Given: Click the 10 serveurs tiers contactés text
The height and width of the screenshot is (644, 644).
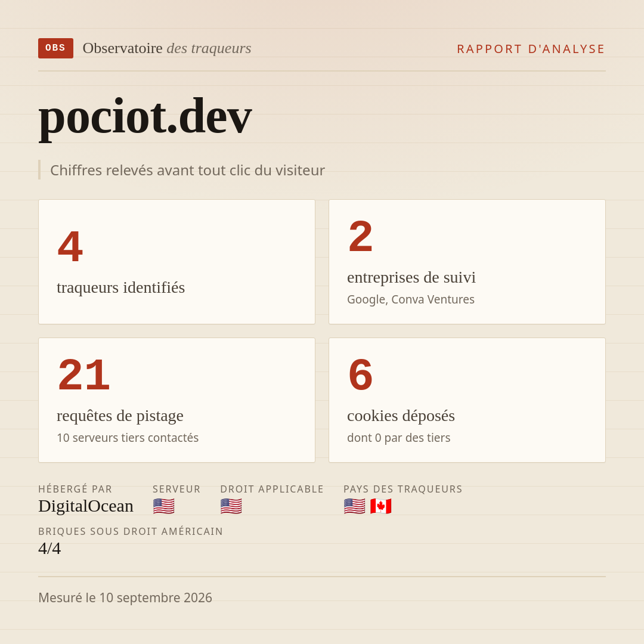Looking at the screenshot, I should (128, 438).
